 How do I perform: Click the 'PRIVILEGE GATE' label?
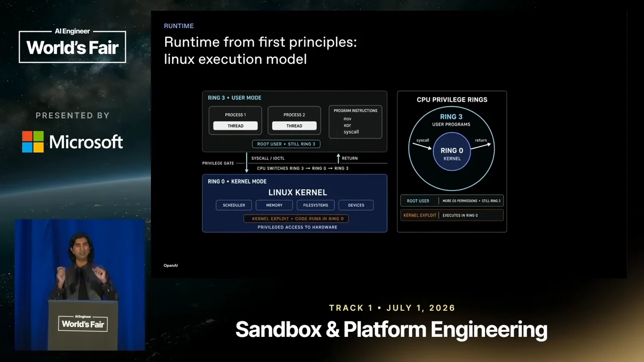pyautogui.click(x=218, y=163)
